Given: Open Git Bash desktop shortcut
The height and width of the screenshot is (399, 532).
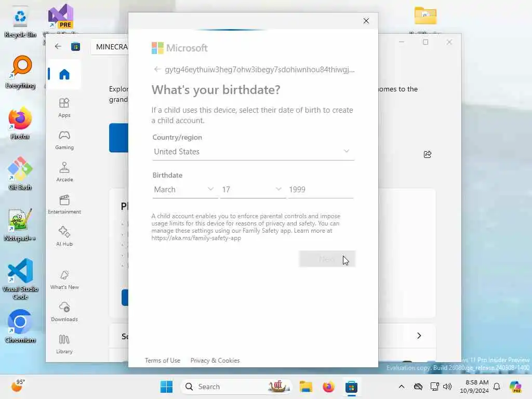Looking at the screenshot, I should pos(20,174).
